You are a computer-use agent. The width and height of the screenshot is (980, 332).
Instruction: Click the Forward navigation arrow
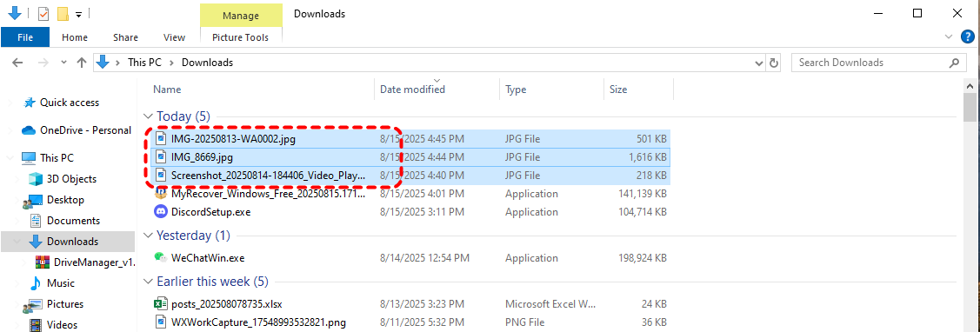point(43,63)
